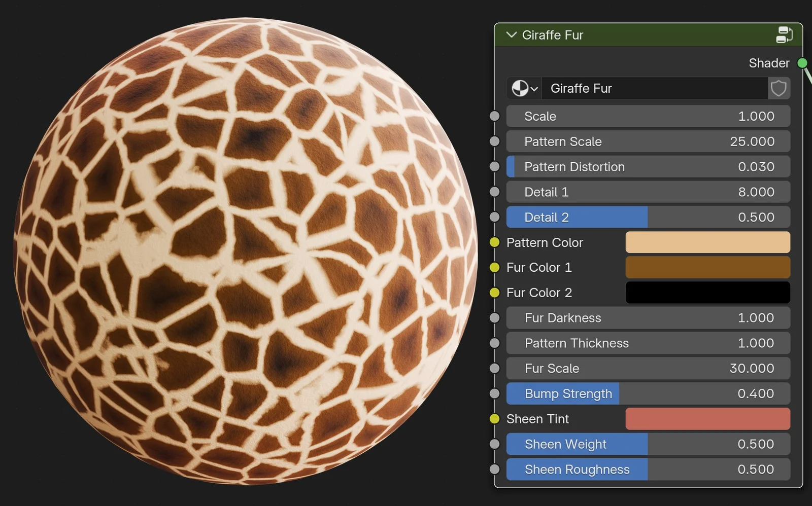Click the Sheen Roughness input socket
This screenshot has height=506, width=812.
pyautogui.click(x=494, y=469)
